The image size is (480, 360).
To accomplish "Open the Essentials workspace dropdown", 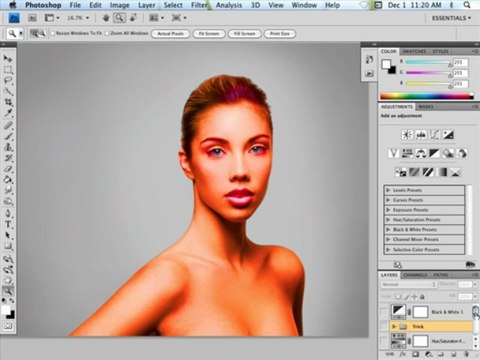I will pos(451,18).
